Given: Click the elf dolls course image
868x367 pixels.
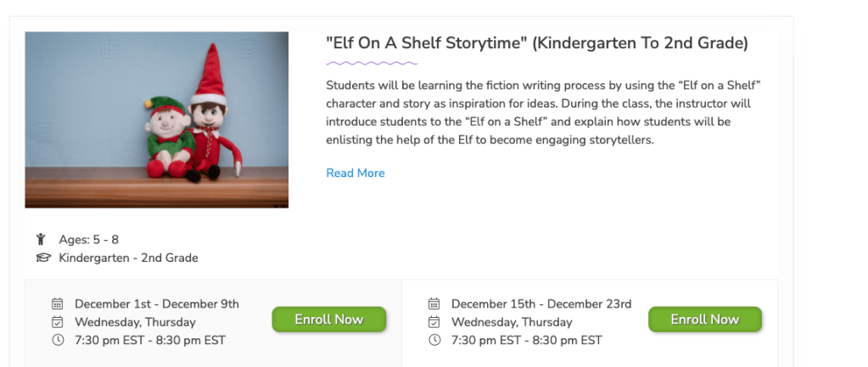Looking at the screenshot, I should coord(157,120).
